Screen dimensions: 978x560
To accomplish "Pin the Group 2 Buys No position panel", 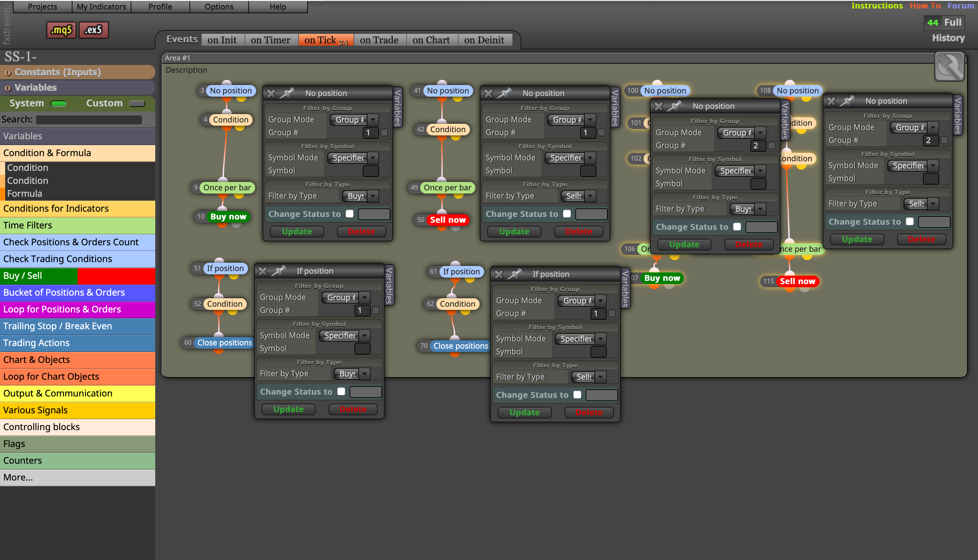I will (x=675, y=106).
